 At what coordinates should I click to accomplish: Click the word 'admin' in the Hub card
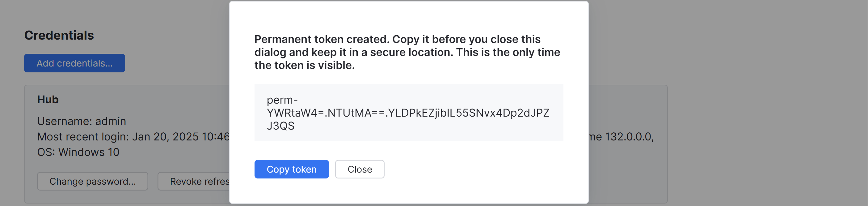[x=111, y=121]
